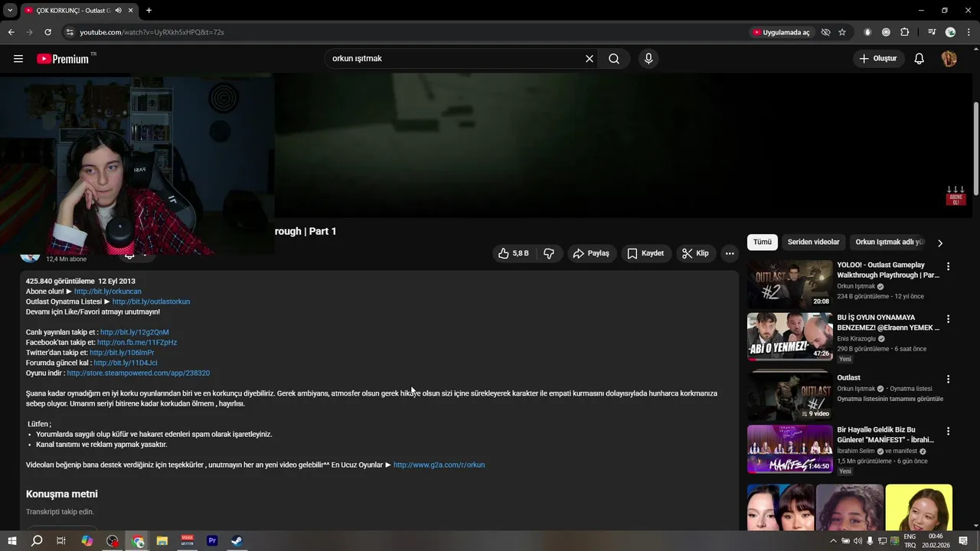The image size is (980, 551).
Task: Open Steam from the taskbar
Action: click(237, 541)
